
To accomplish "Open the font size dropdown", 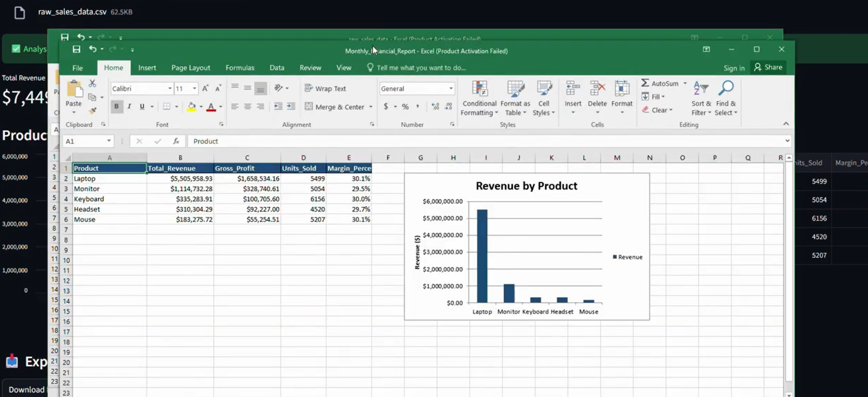I will (194, 88).
